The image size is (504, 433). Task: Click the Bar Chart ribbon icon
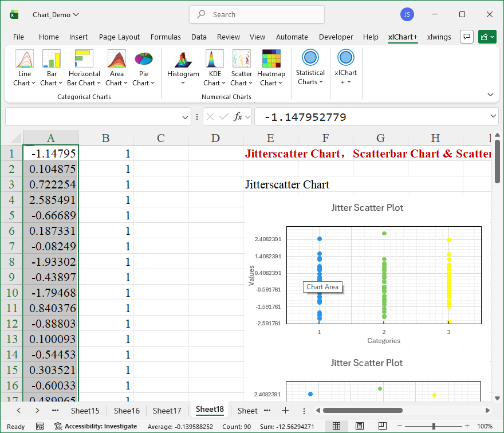click(52, 59)
